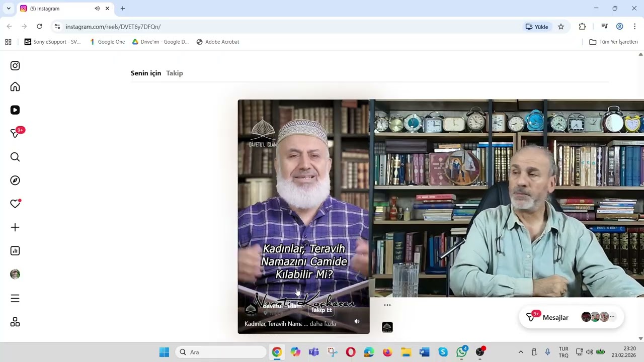Mute the Instagram tab audio icon
This screenshot has width=644, height=362.
point(97,9)
